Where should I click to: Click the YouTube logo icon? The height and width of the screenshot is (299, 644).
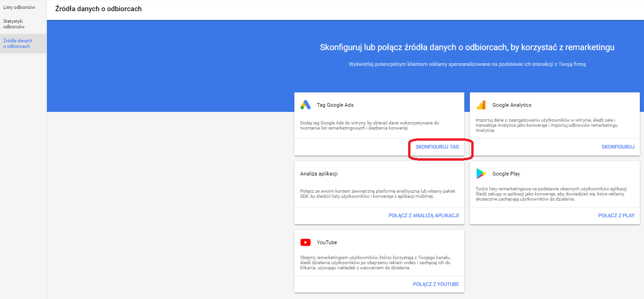306,242
